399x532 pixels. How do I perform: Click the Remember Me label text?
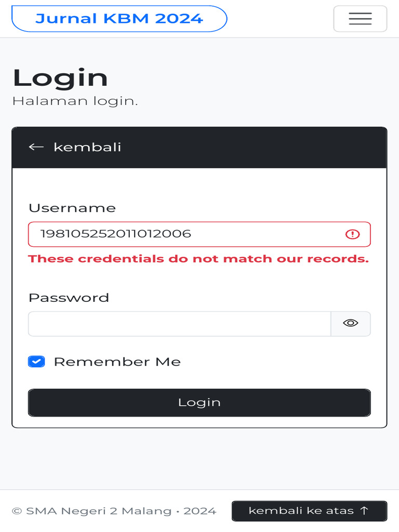[117, 362]
